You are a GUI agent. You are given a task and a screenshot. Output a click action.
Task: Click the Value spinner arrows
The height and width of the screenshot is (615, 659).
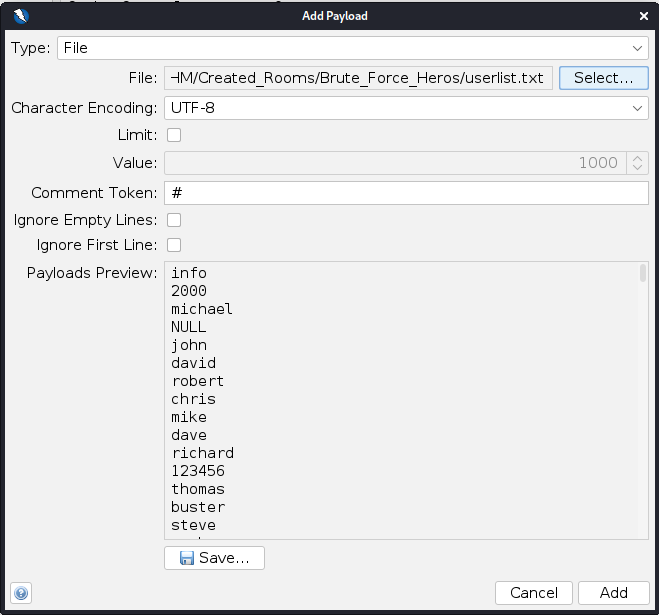pos(637,163)
